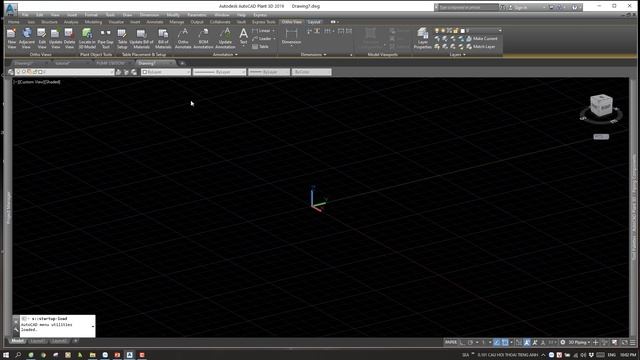Switch to the Model layout tab

pyautogui.click(x=17, y=341)
